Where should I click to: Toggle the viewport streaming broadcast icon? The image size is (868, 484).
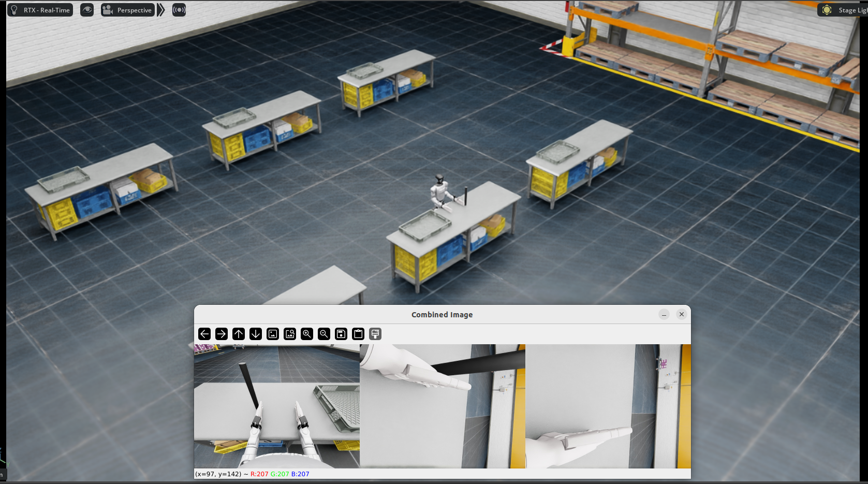tap(179, 10)
